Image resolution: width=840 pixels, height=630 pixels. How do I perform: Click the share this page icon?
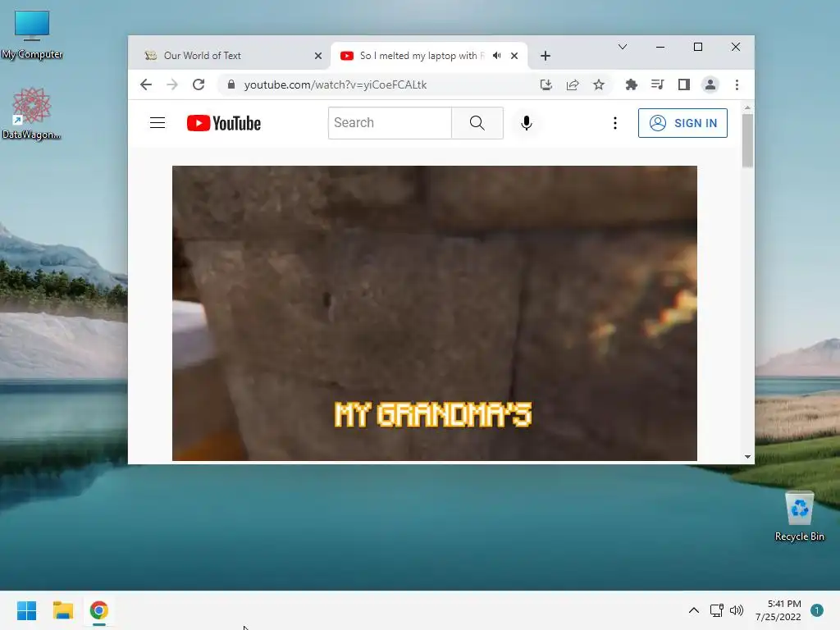click(572, 84)
